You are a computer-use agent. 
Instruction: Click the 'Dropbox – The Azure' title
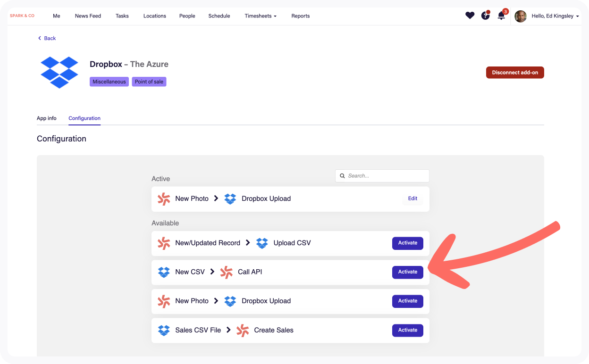coord(129,64)
